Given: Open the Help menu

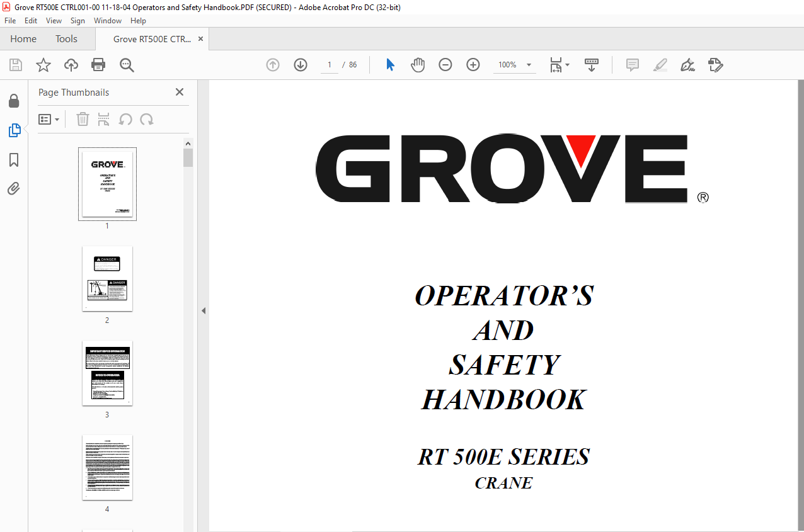Looking at the screenshot, I should coord(138,21).
